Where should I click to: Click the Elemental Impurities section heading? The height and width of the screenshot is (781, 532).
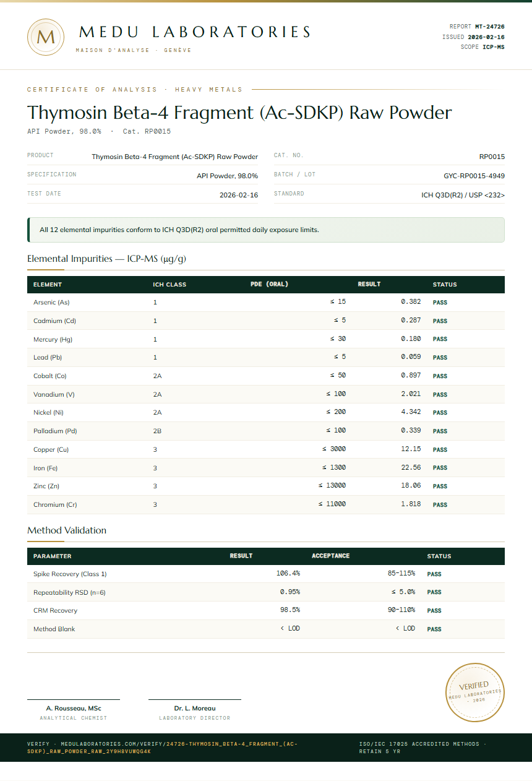pyautogui.click(x=106, y=259)
